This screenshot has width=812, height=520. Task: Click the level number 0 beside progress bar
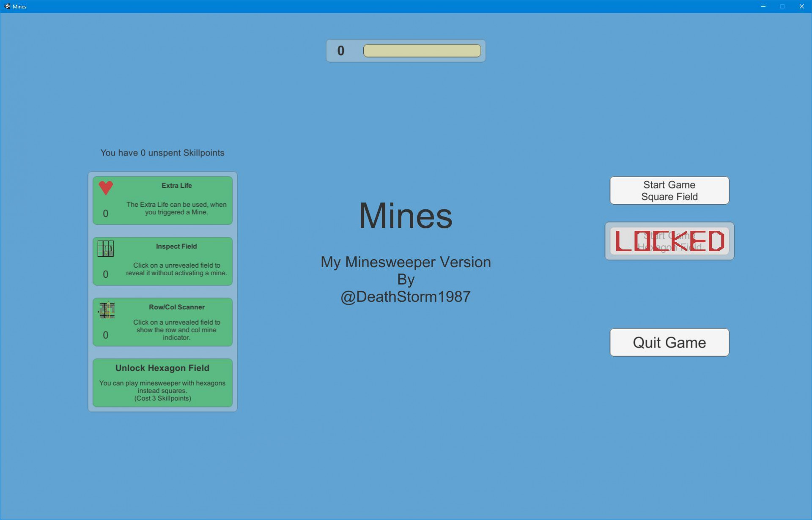[x=341, y=51]
